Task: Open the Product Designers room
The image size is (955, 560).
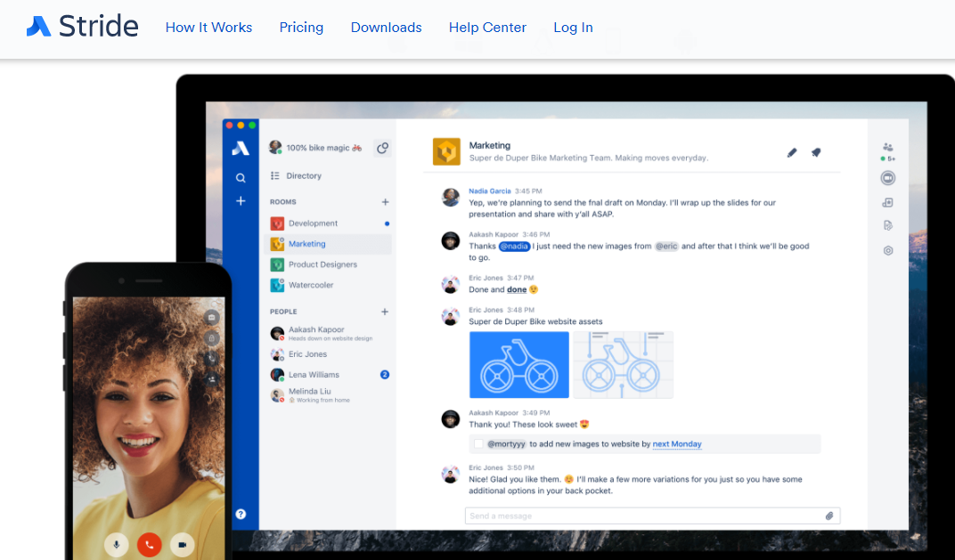Action: coord(330,264)
